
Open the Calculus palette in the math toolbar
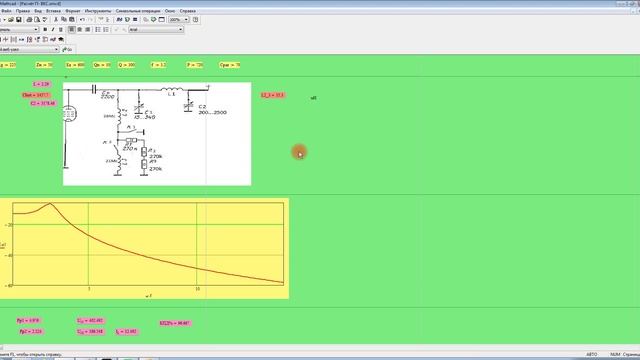pos(29,39)
